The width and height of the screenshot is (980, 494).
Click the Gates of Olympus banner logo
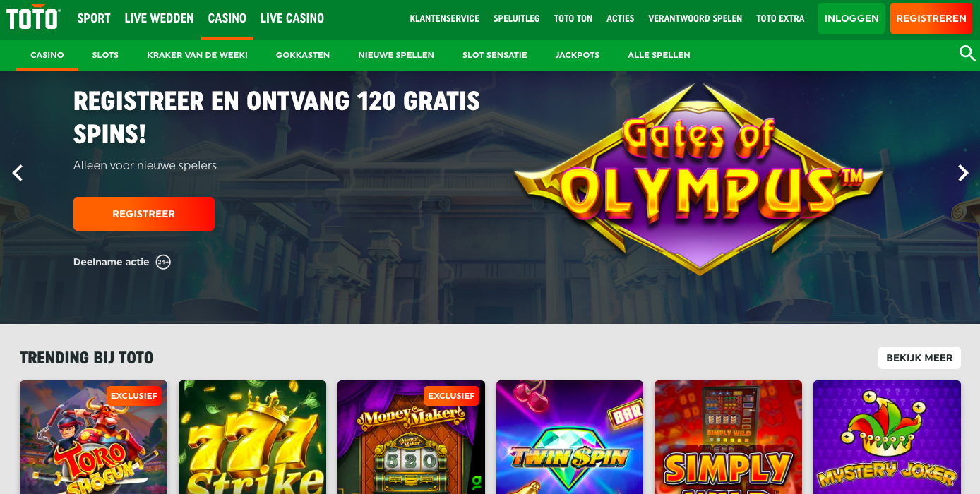[x=699, y=178]
